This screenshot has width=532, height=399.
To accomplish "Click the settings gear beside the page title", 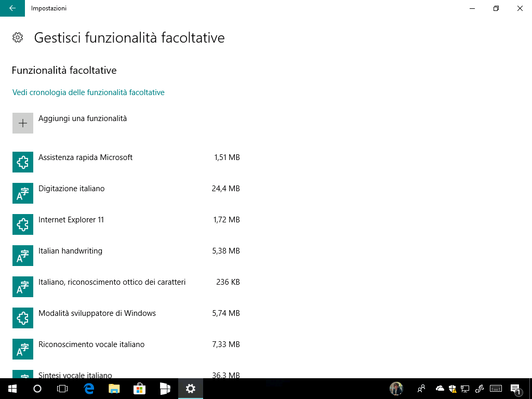I will 18,37.
